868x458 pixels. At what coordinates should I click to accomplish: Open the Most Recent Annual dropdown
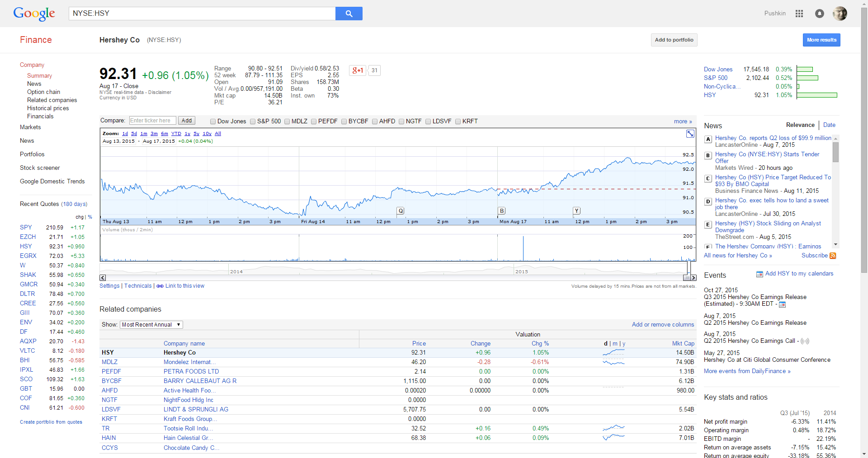tap(151, 325)
